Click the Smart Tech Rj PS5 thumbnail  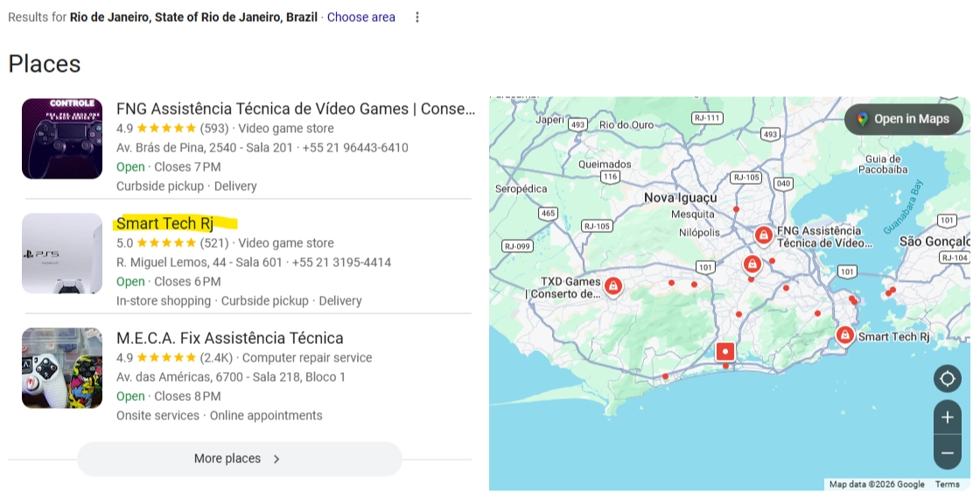[x=62, y=253]
